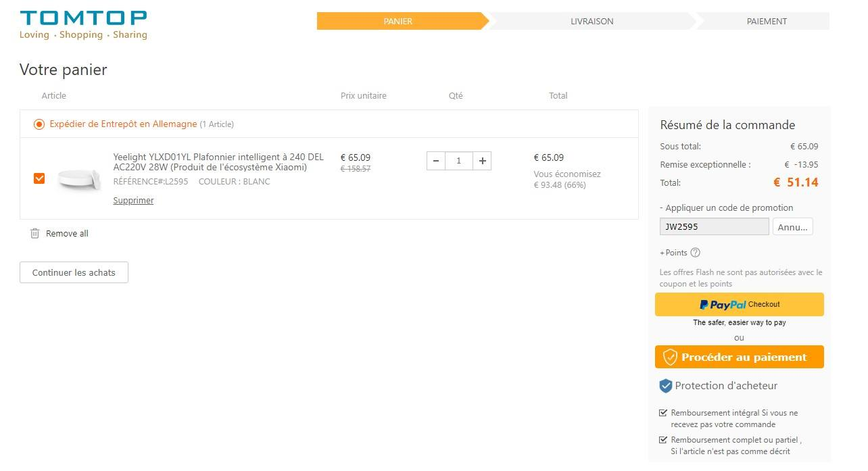Click Continuer les achats button
This screenshot has width=868, height=471.
click(x=74, y=273)
